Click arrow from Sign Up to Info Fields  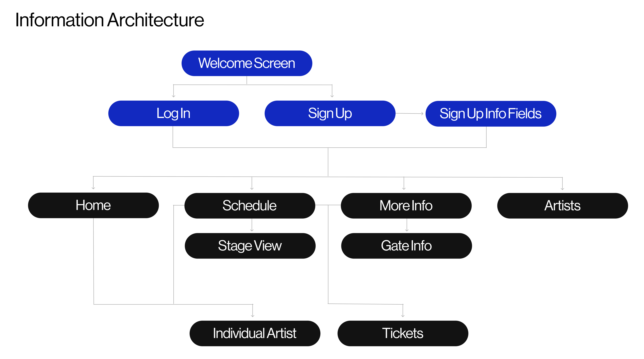click(409, 114)
